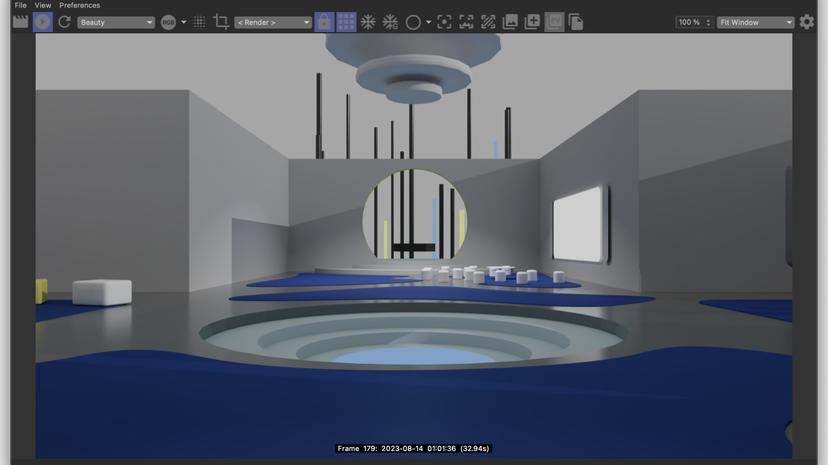Toggle the bucket grid button
The image size is (828, 465).
click(346, 22)
